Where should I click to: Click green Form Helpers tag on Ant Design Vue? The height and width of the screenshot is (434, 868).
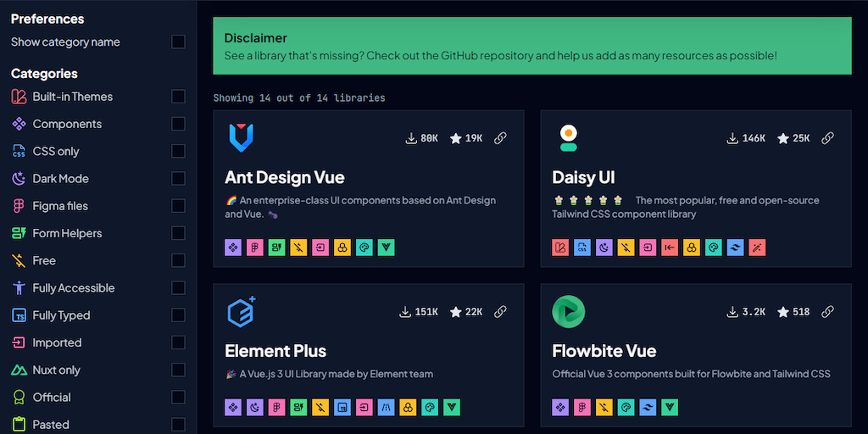tap(277, 248)
